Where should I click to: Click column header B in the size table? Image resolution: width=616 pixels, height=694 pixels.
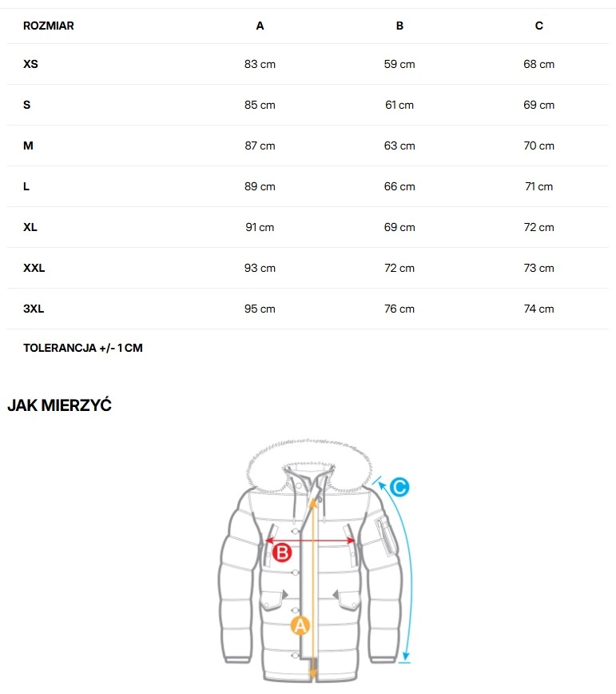coord(399,26)
